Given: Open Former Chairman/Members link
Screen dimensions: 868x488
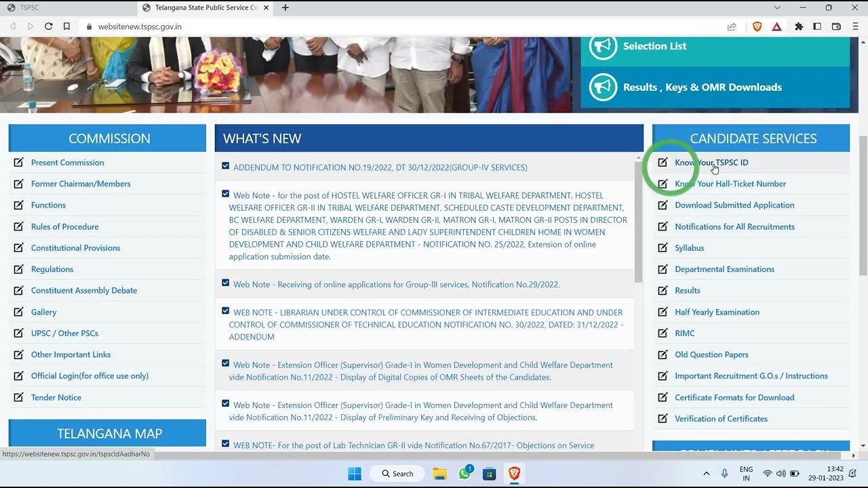Looking at the screenshot, I should click(x=81, y=184).
